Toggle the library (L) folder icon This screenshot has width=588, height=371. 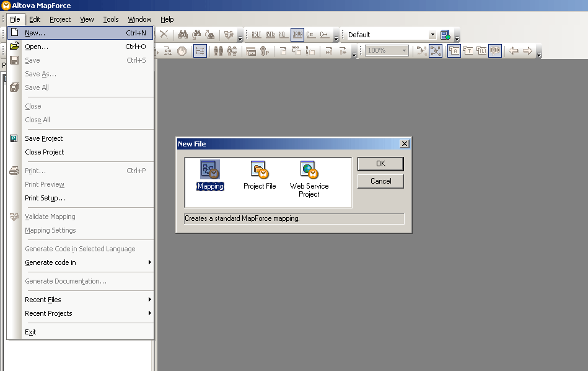(481, 51)
